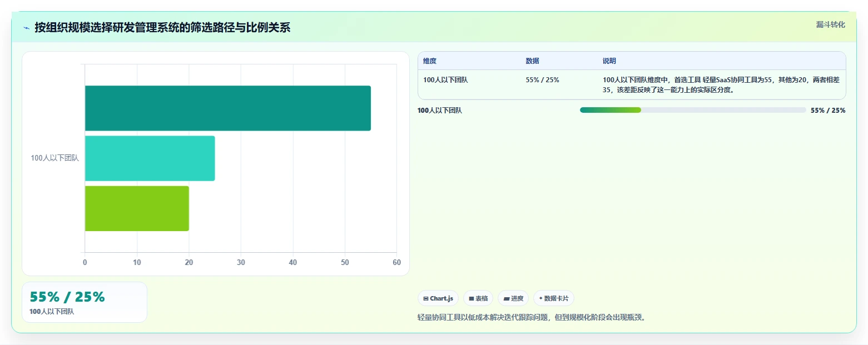Click the x-axis tick label 30

point(241,262)
